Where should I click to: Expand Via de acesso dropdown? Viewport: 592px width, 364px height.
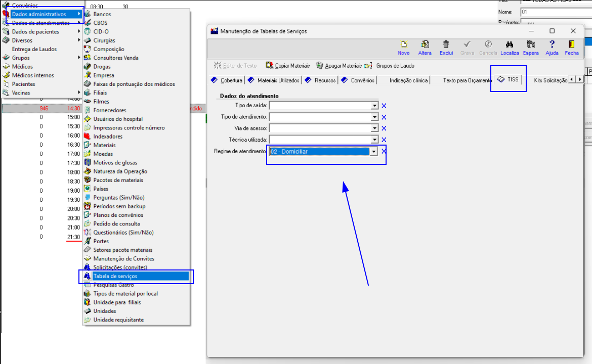374,128
